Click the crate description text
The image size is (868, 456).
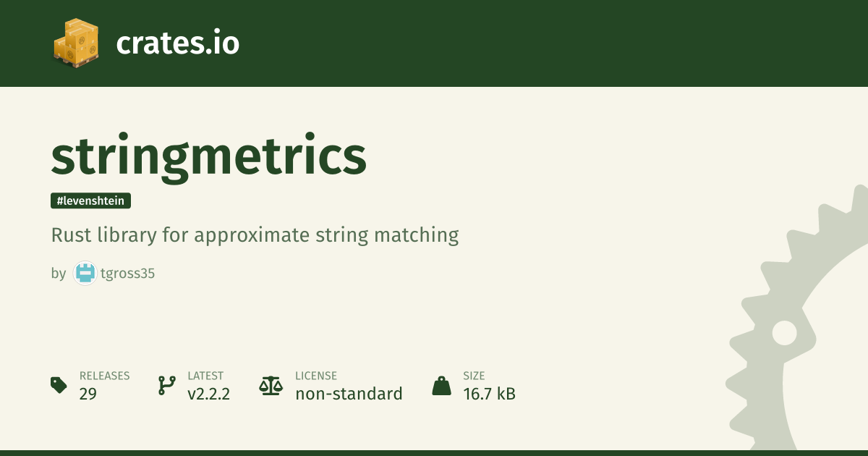[255, 235]
